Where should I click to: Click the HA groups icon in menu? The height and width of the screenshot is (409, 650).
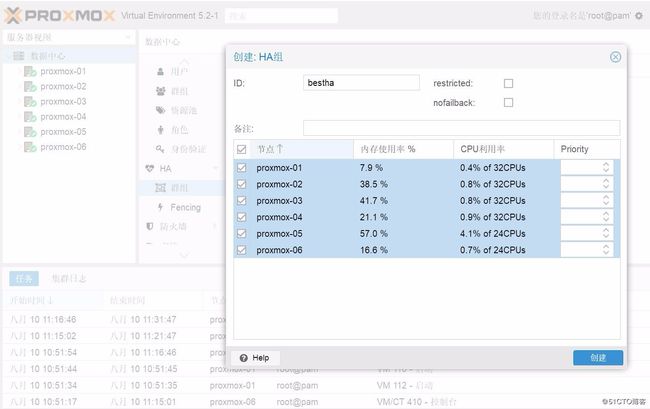(160, 188)
